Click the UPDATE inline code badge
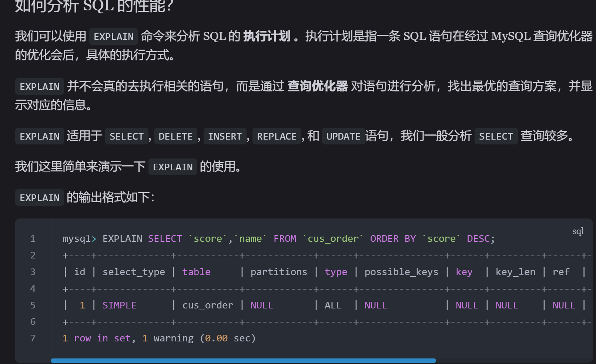The height and width of the screenshot is (364, 596). tap(344, 136)
